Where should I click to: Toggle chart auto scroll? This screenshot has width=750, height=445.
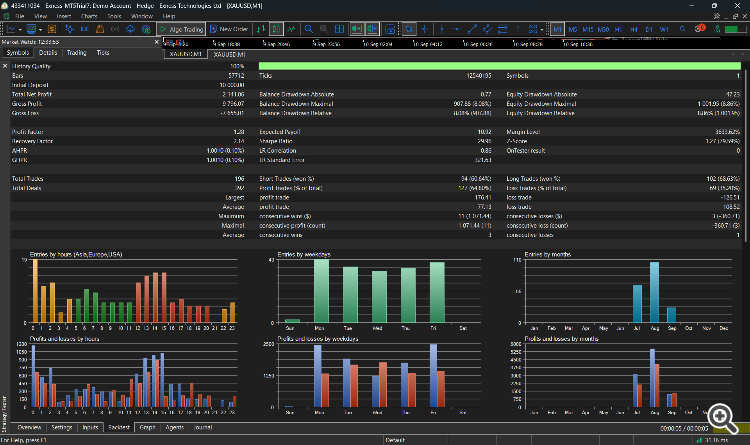click(356, 29)
